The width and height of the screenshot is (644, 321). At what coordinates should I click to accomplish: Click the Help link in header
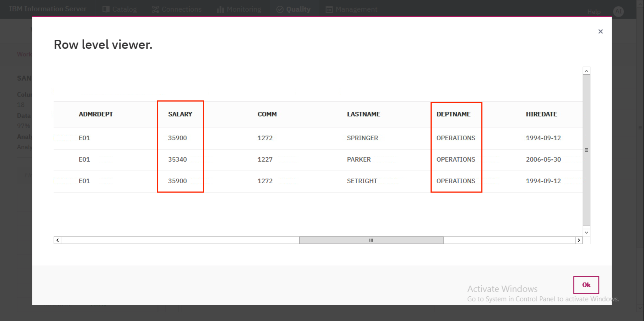(x=594, y=12)
